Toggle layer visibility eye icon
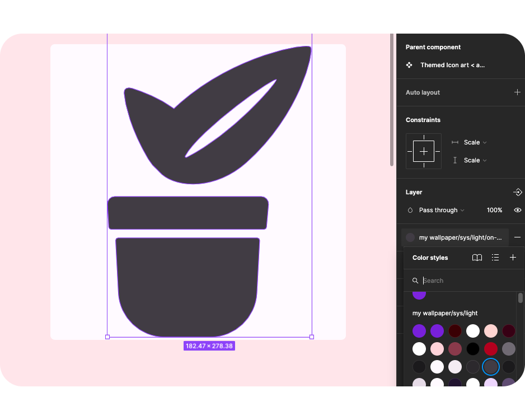 coord(517,210)
